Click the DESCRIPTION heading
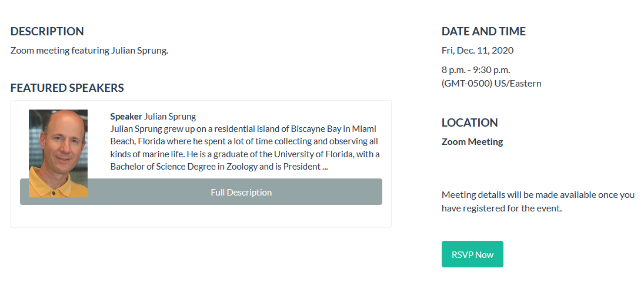The width and height of the screenshot is (644, 288). click(x=47, y=31)
